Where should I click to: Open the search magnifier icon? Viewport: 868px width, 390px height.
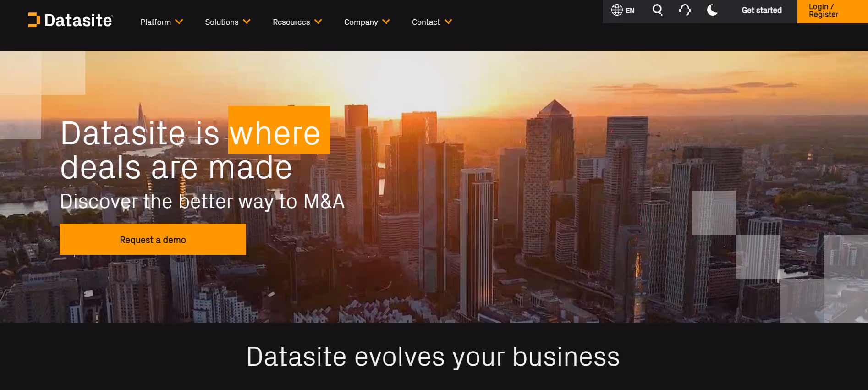click(657, 10)
